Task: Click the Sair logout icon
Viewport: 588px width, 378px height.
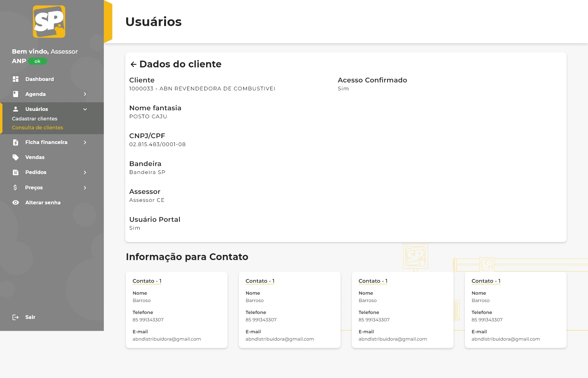Action: tap(16, 317)
